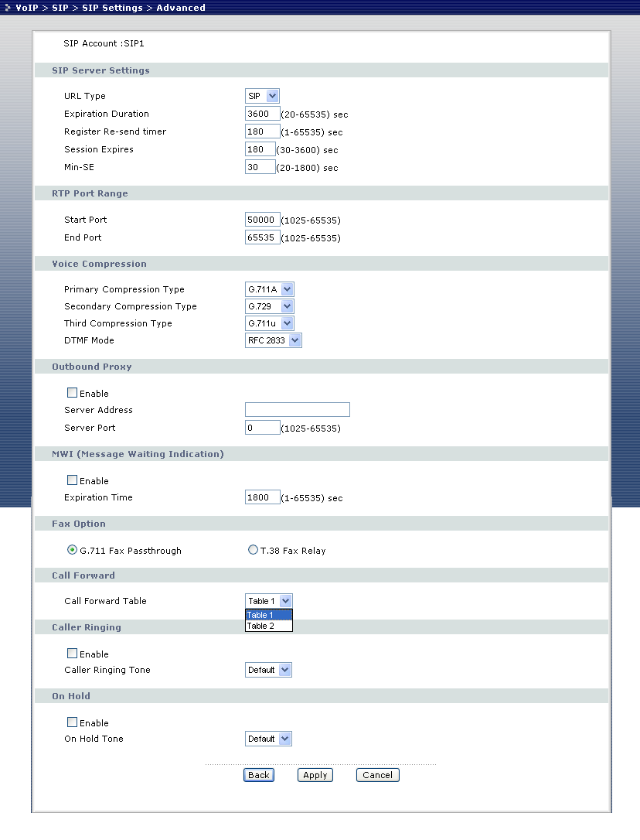Viewport: 640px width, 840px height.
Task: Open the URL Type dropdown
Action: pyautogui.click(x=262, y=96)
